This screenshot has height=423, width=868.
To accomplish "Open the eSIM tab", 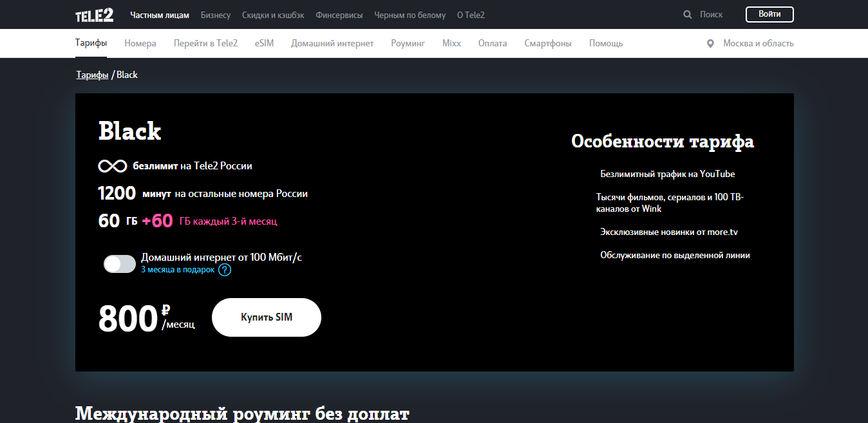I will [264, 44].
